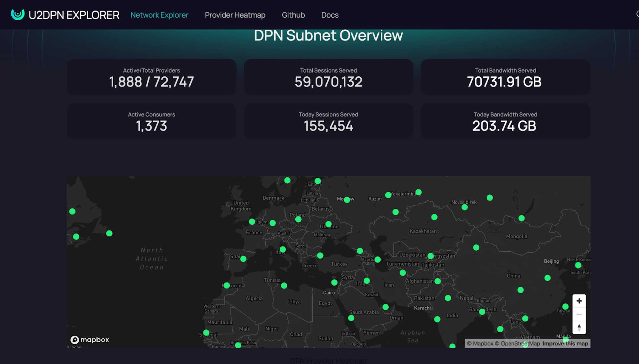
Task: Open the Provider Heatmap page
Action: (x=235, y=15)
